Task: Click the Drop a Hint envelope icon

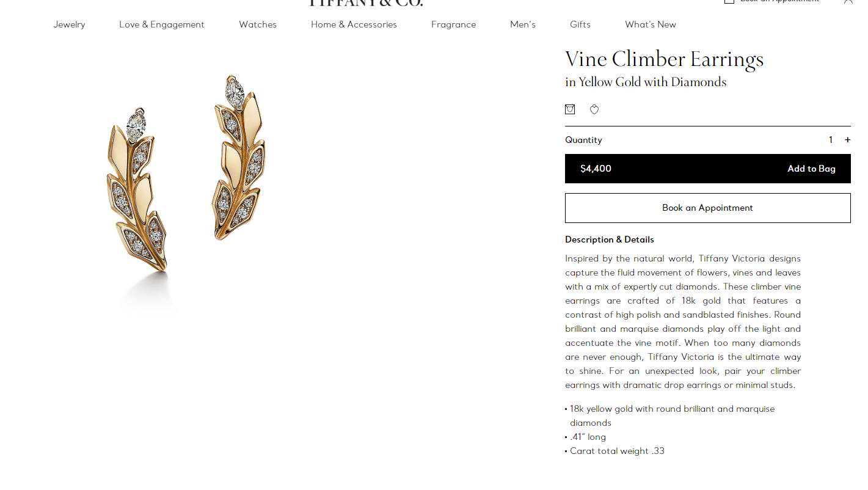Action: pyautogui.click(x=570, y=109)
